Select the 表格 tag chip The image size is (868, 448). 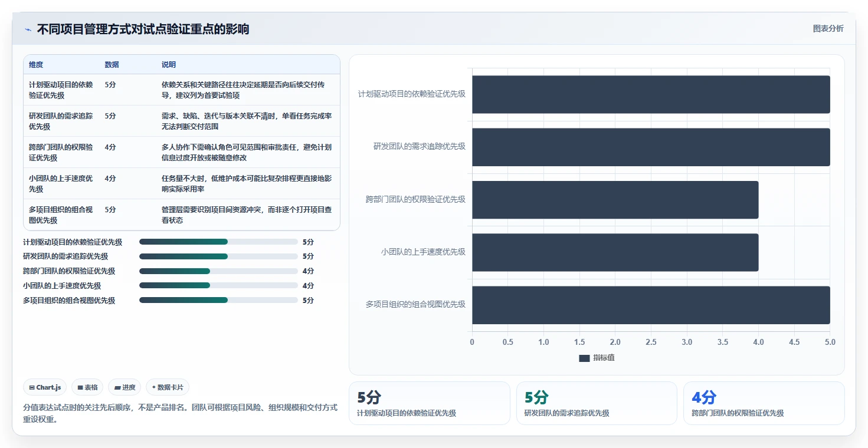[87, 387]
